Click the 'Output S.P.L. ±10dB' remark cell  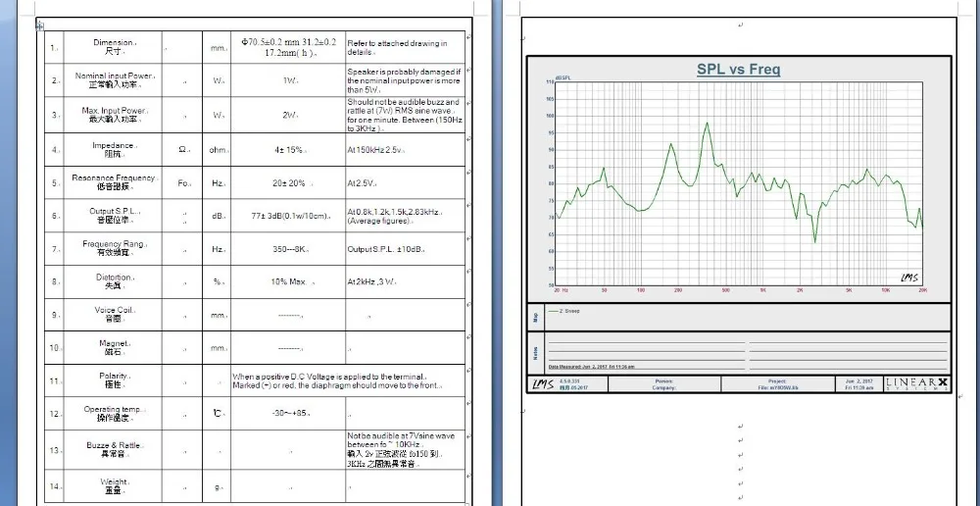(405, 249)
